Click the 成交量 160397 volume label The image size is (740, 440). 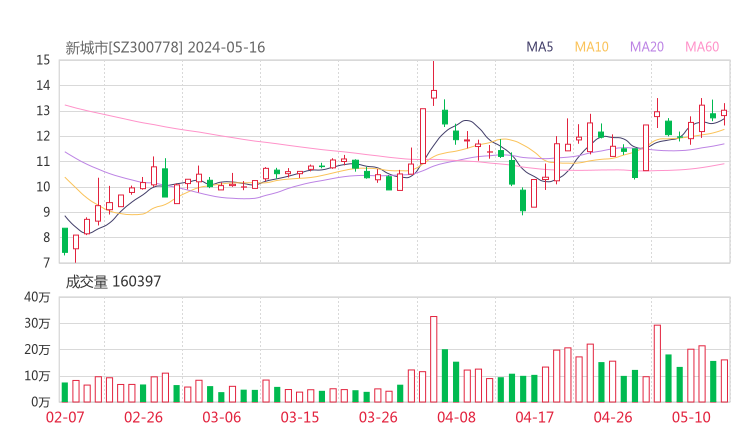click(113, 282)
